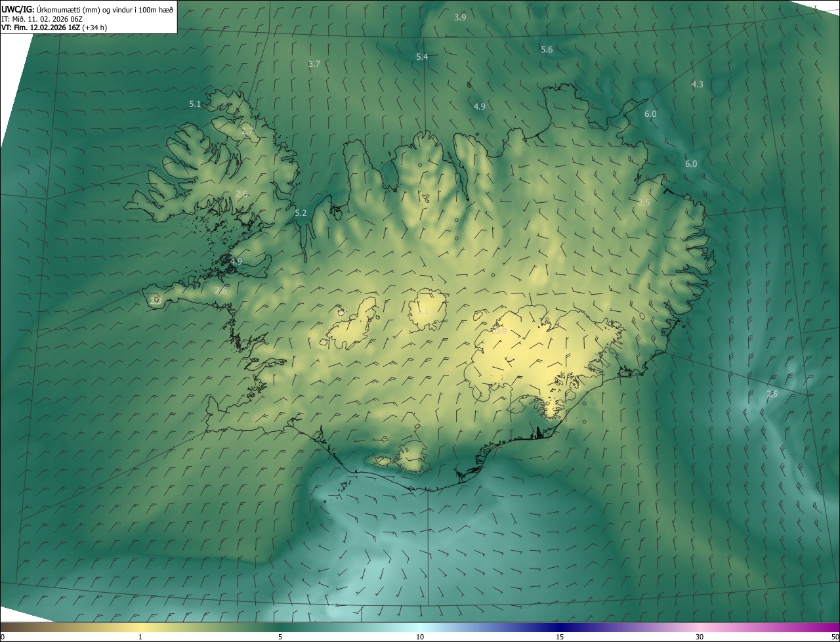Click the 3.9 value label at top
This screenshot has width=840, height=642.
460,17
